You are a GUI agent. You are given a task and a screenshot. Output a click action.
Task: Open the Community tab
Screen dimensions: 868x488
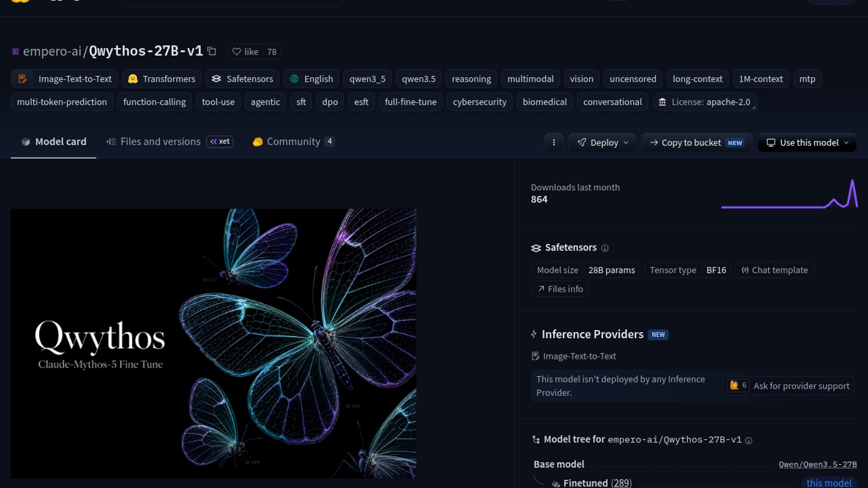tap(293, 141)
